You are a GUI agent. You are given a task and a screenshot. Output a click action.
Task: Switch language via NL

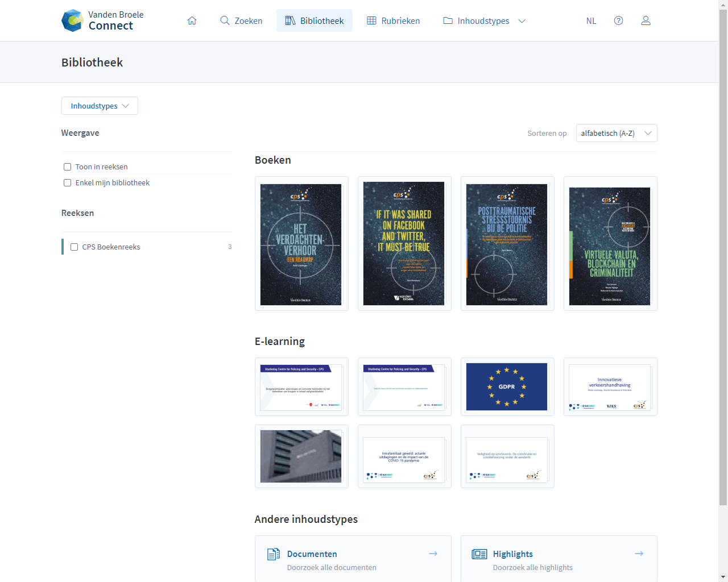(591, 20)
